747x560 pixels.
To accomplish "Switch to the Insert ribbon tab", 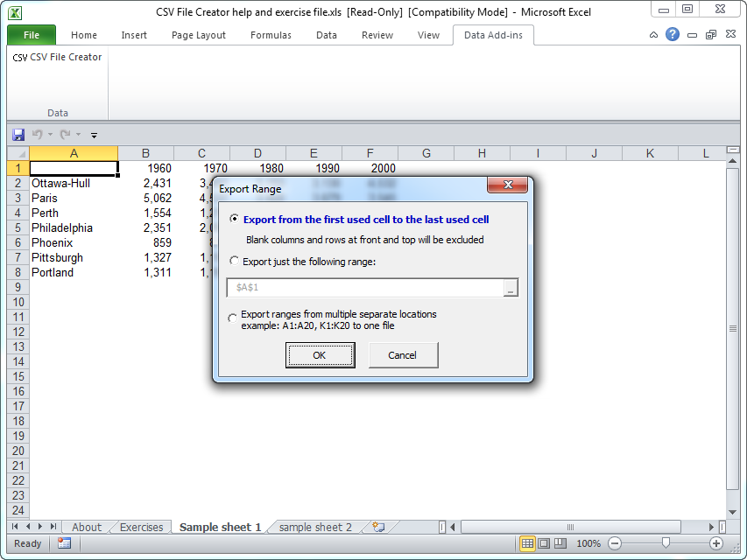I will click(134, 35).
